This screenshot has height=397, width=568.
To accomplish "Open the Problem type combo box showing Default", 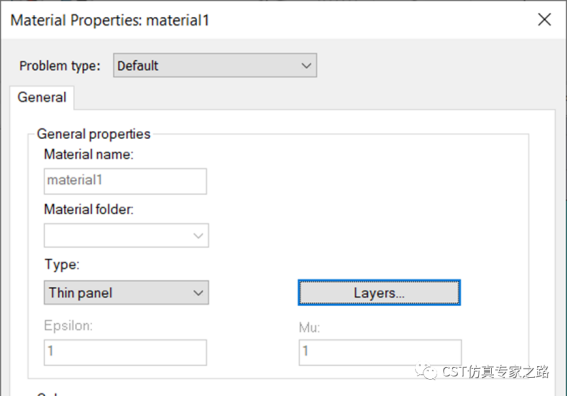I will pos(215,65).
